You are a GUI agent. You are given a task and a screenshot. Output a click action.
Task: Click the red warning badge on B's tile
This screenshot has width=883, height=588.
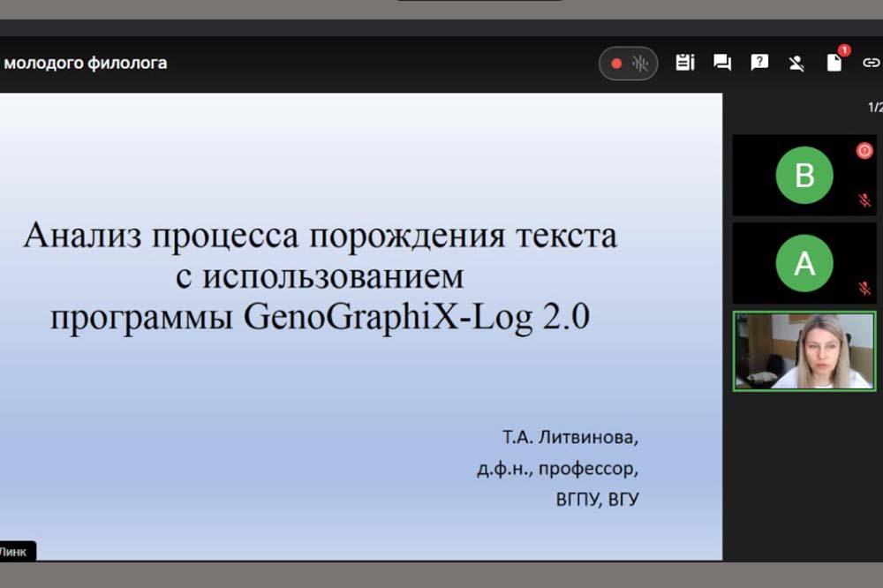864,150
